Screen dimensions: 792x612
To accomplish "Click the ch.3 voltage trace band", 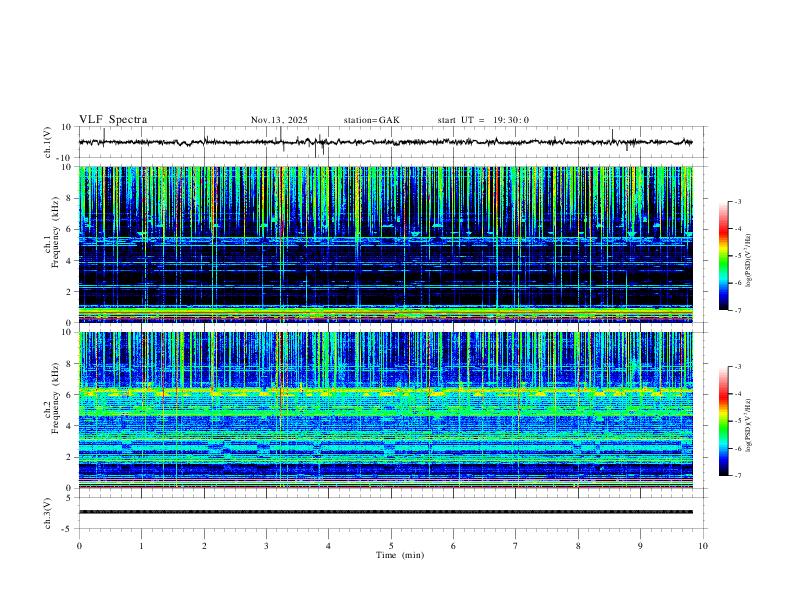I will (385, 512).
